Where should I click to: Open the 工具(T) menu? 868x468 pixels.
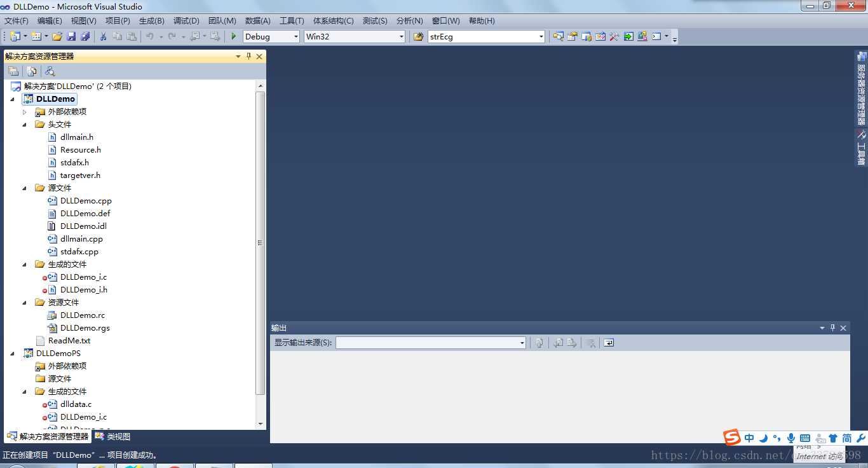click(292, 20)
